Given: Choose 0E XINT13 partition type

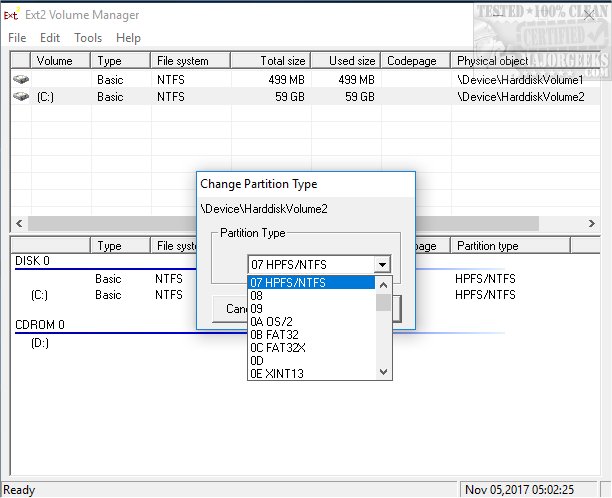Looking at the screenshot, I should tap(311, 373).
